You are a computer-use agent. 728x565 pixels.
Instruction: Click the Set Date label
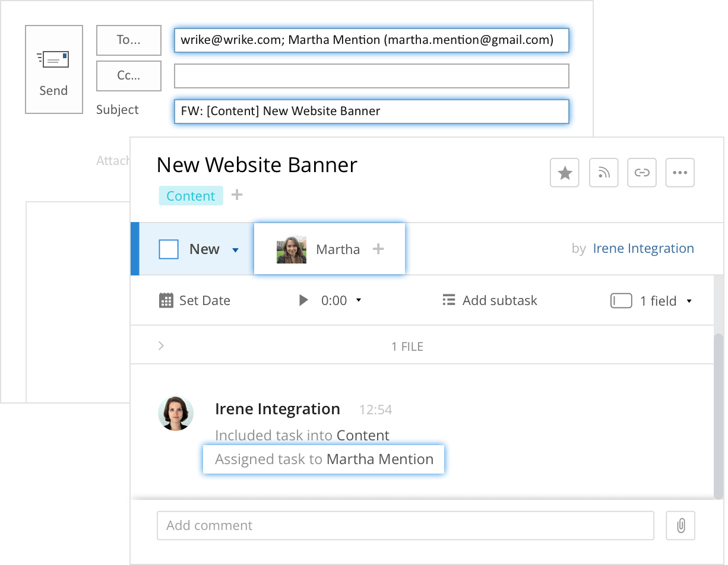205,301
